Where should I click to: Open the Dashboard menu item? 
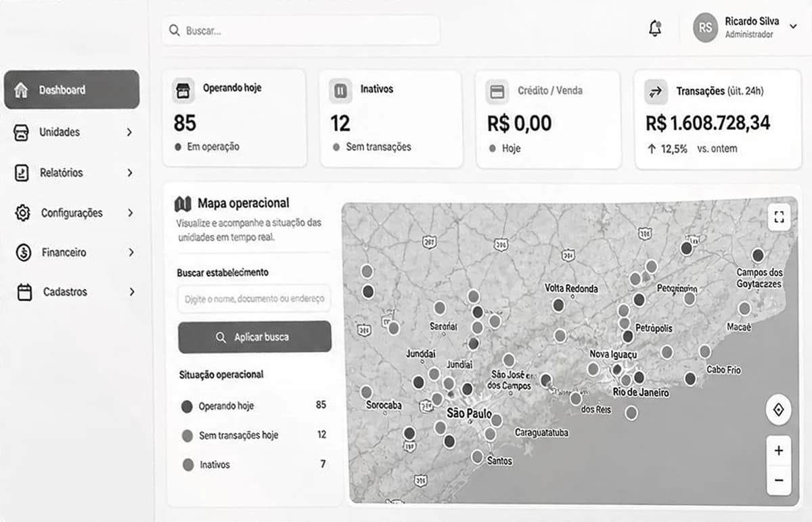click(x=72, y=89)
